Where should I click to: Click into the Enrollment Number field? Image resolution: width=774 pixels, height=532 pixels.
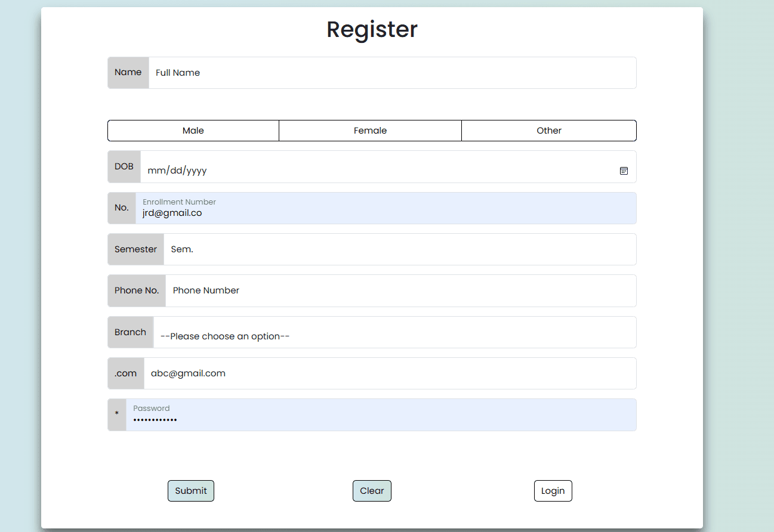pos(386,208)
